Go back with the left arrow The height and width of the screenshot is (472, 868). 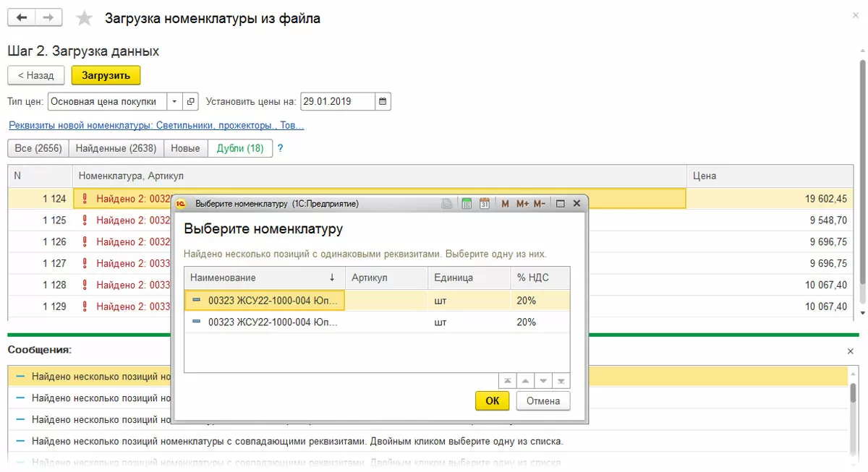pyautogui.click(x=22, y=18)
